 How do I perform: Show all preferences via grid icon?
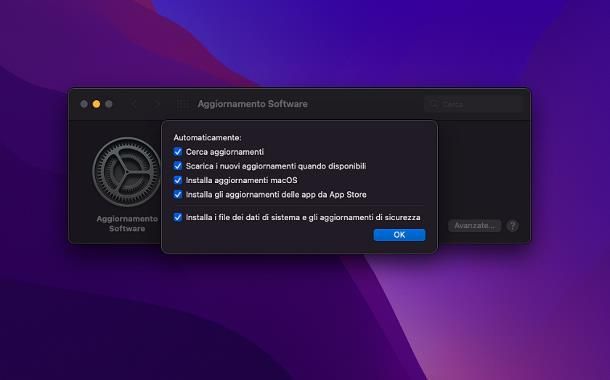(182, 104)
